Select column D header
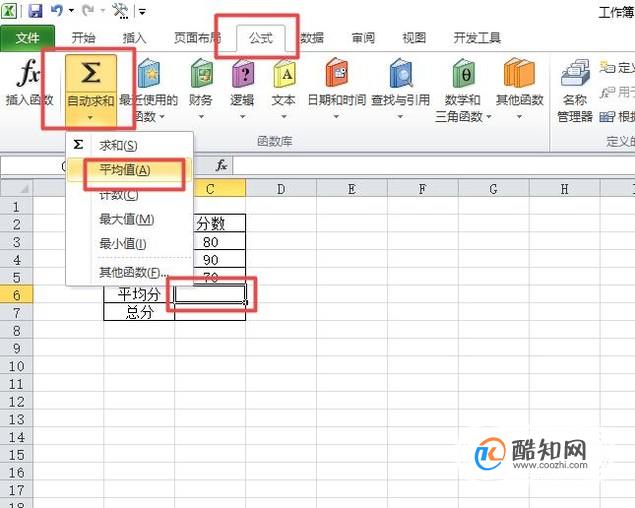 click(281, 189)
